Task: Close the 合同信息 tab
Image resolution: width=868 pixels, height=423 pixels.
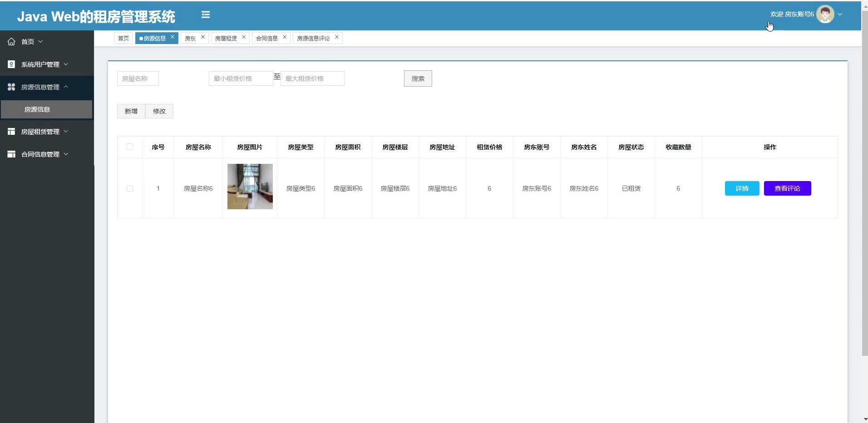Action: pyautogui.click(x=285, y=37)
